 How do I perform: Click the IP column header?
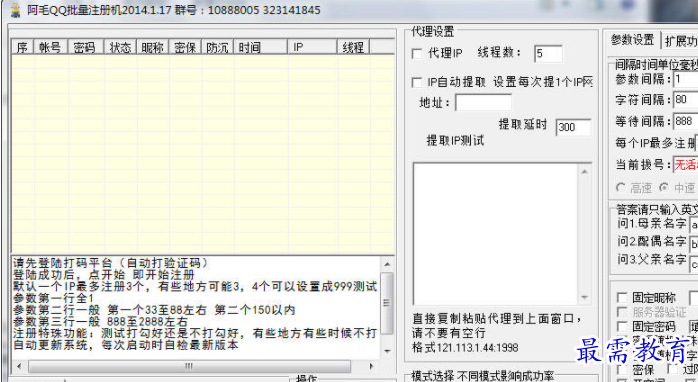point(312,47)
